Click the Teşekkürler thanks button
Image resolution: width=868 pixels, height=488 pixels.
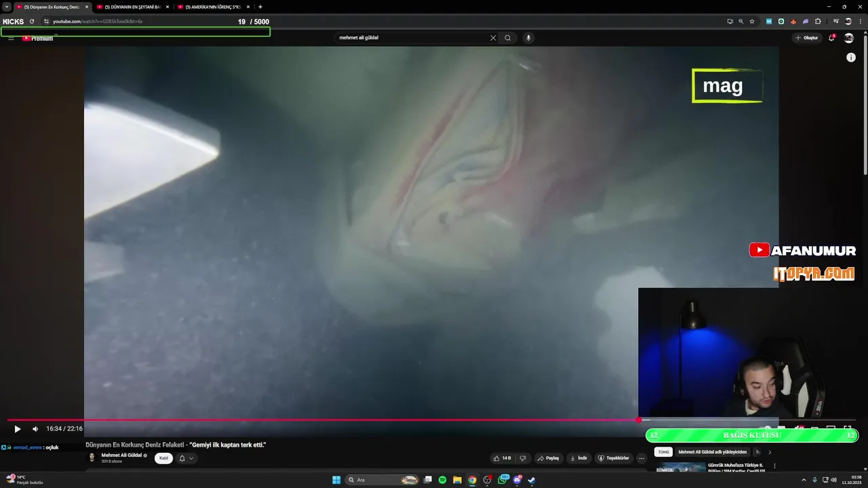[614, 458]
